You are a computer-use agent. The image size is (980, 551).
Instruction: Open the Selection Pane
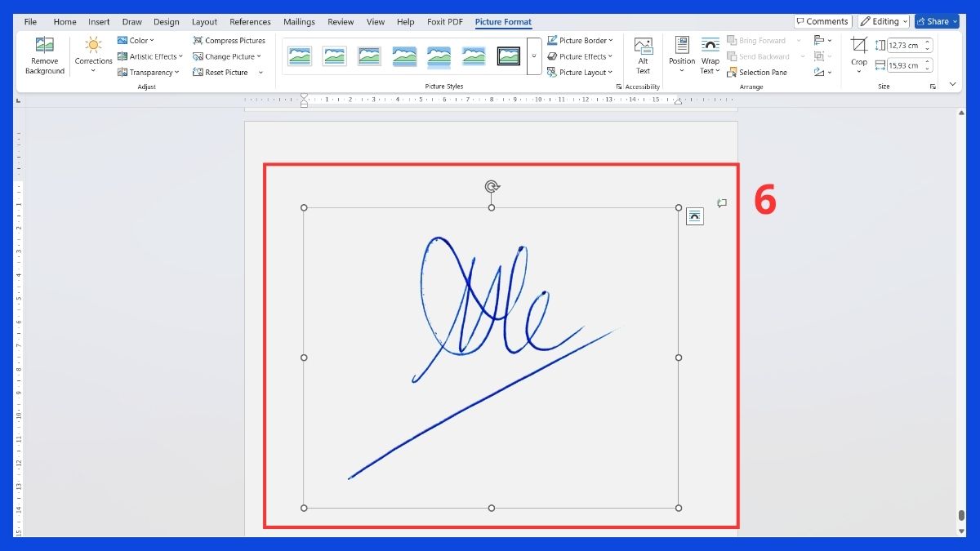click(x=757, y=73)
